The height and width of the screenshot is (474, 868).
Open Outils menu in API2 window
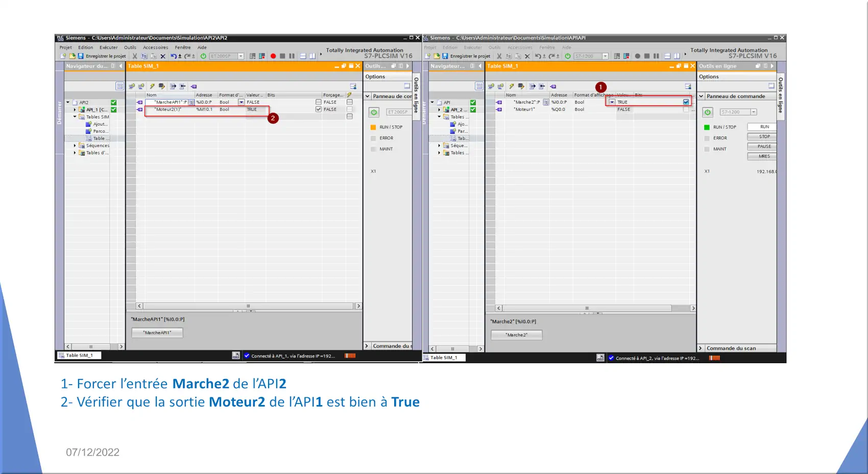130,48
